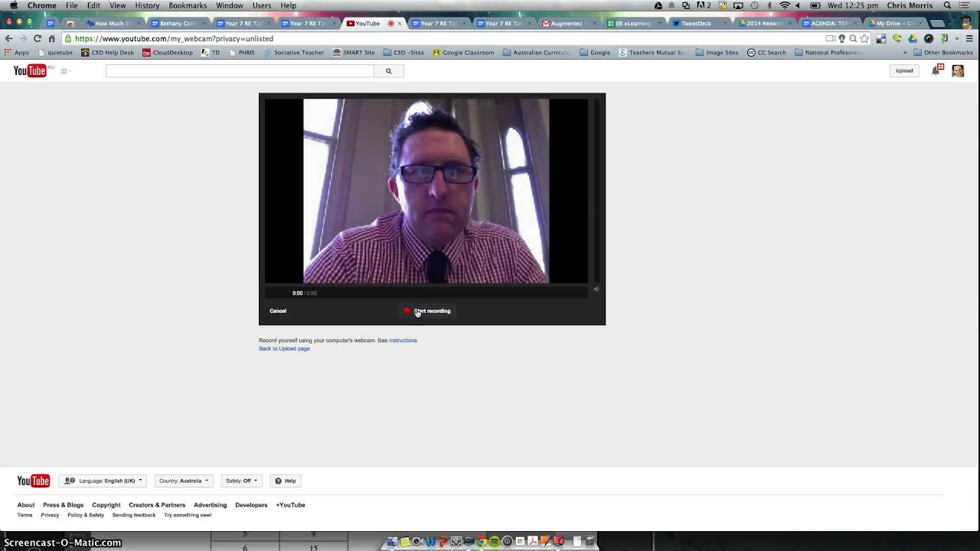The width and height of the screenshot is (980, 551).
Task: Open Google Chrome in the Dock
Action: tap(482, 541)
